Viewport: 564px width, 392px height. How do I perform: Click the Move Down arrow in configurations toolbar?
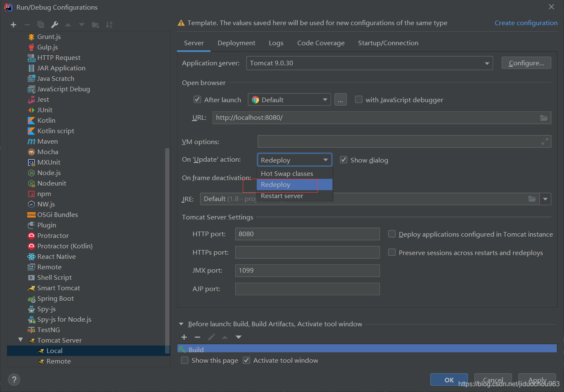(82, 25)
